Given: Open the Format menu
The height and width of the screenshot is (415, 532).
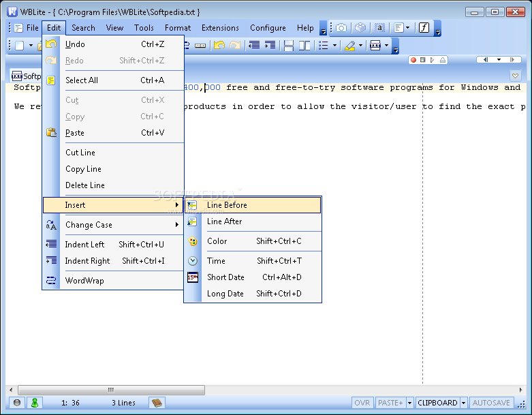Looking at the screenshot, I should pos(178,28).
